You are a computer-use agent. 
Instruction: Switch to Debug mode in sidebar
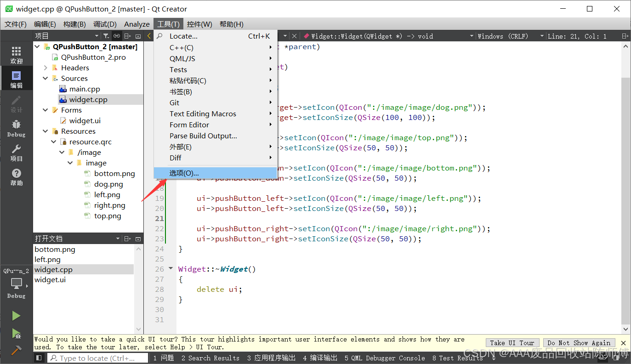[x=16, y=128]
